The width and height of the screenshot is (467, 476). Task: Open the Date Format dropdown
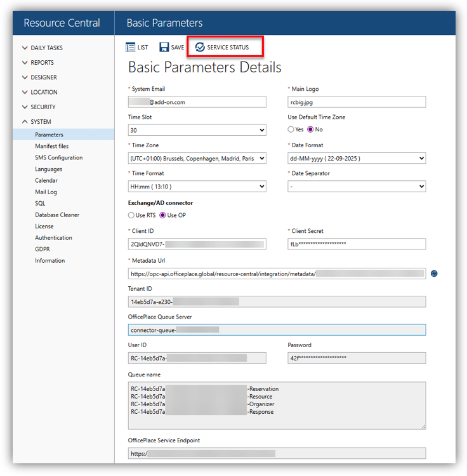click(357, 159)
